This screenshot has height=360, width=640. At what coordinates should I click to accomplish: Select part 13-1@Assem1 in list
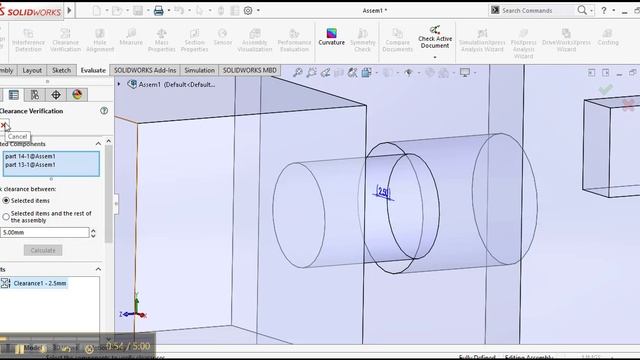tap(30, 165)
